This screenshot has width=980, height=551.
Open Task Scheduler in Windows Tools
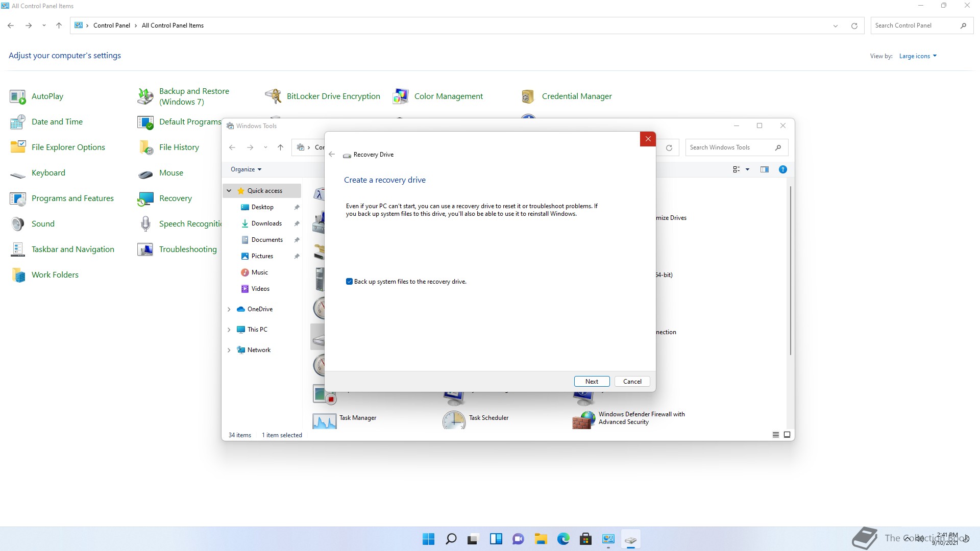point(476,420)
